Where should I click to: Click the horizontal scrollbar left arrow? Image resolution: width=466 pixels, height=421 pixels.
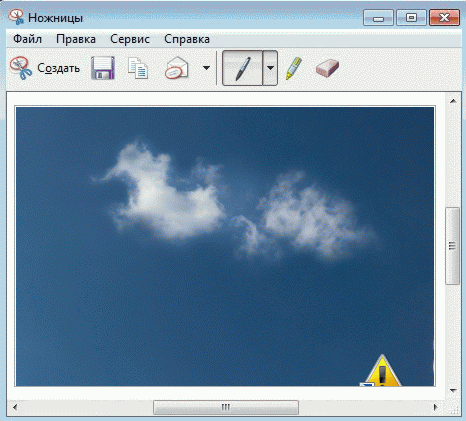[x=15, y=407]
